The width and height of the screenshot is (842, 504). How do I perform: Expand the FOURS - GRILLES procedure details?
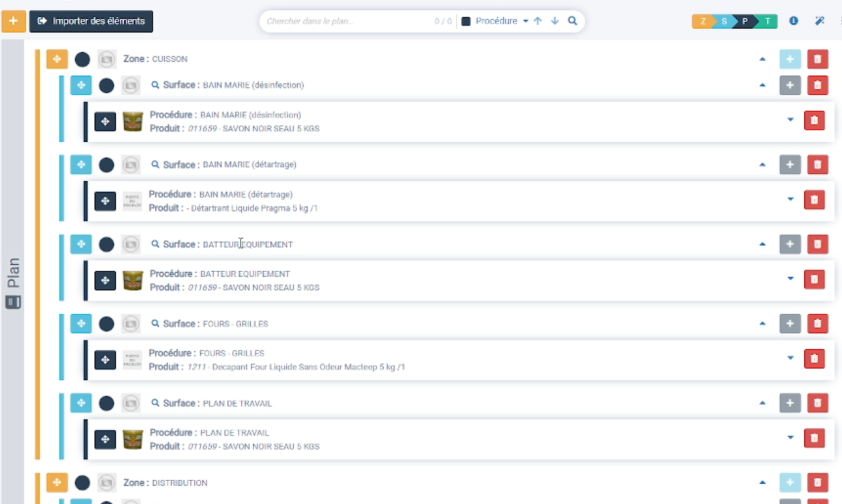click(791, 357)
